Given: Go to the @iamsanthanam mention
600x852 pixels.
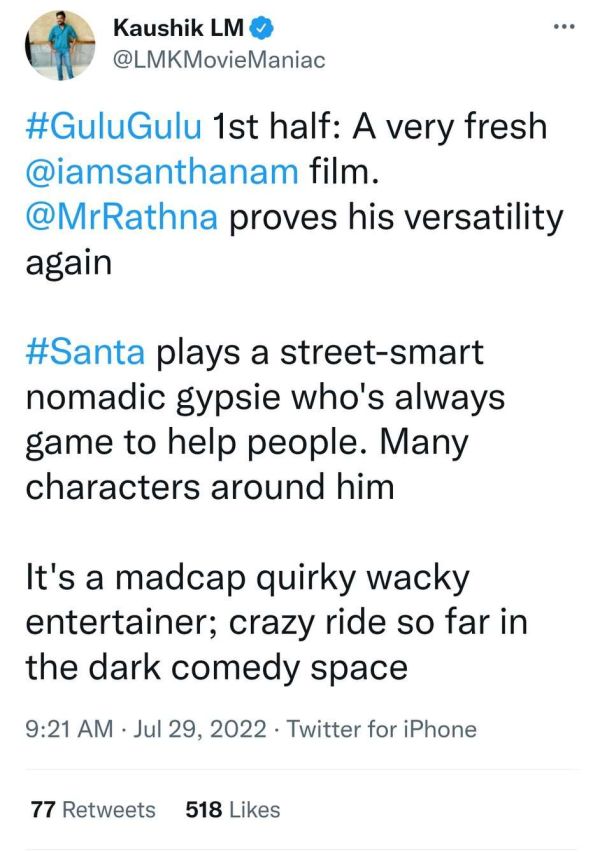Looking at the screenshot, I should point(162,171).
